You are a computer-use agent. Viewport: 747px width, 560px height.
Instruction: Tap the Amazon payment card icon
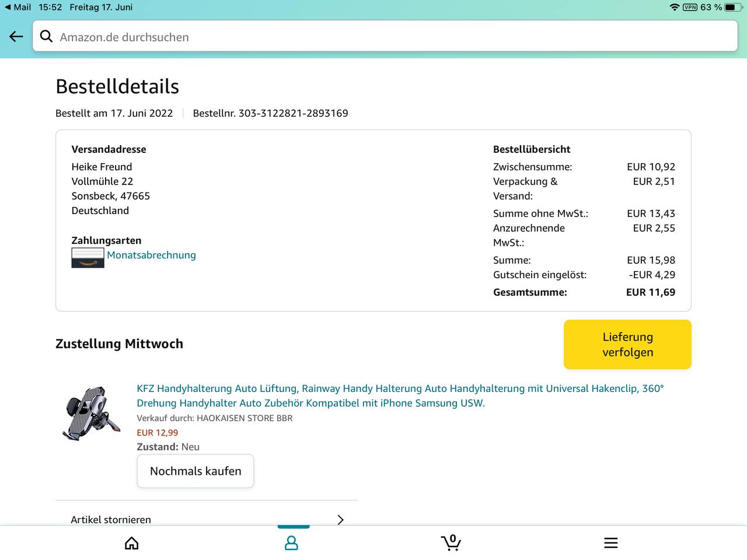[88, 258]
